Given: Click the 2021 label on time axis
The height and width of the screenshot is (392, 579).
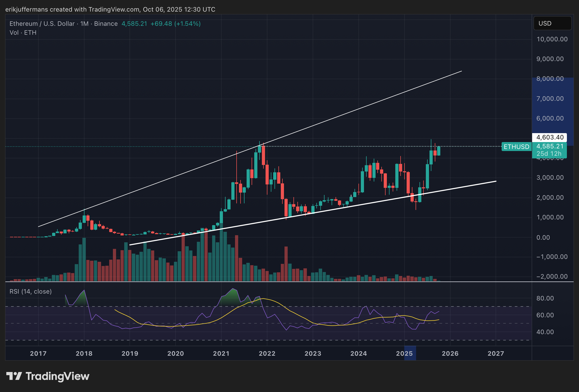Looking at the screenshot, I should pyautogui.click(x=221, y=353).
